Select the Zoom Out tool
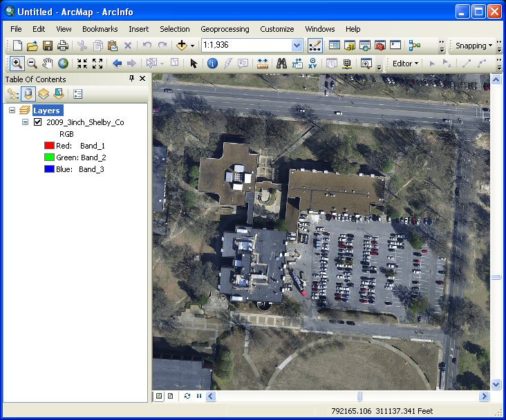The height and width of the screenshot is (420, 506). coord(32,64)
